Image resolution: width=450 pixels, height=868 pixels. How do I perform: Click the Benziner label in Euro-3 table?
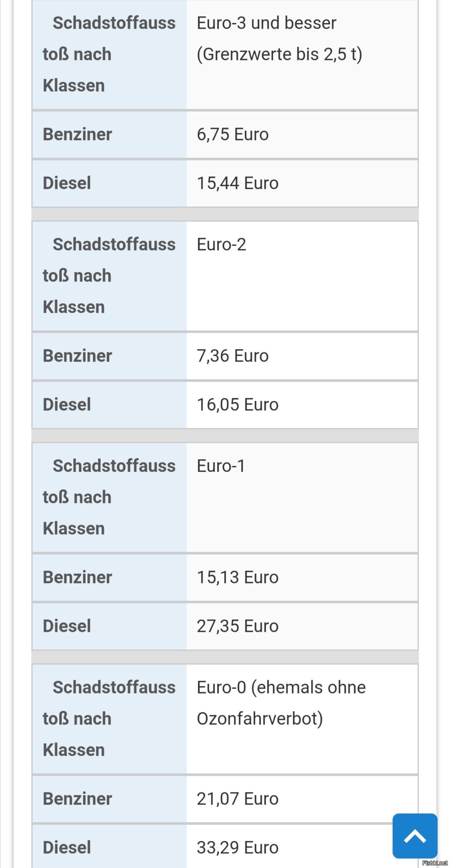(77, 135)
